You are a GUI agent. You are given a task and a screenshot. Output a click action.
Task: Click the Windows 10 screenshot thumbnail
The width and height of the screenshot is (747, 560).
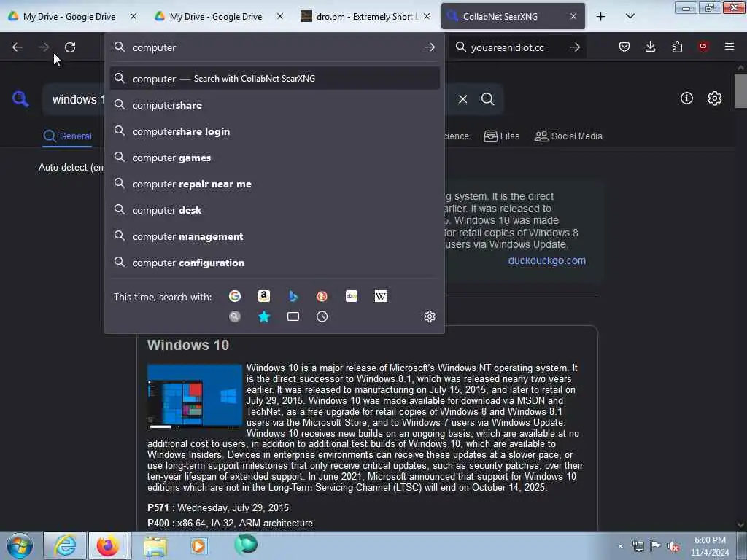pos(195,396)
